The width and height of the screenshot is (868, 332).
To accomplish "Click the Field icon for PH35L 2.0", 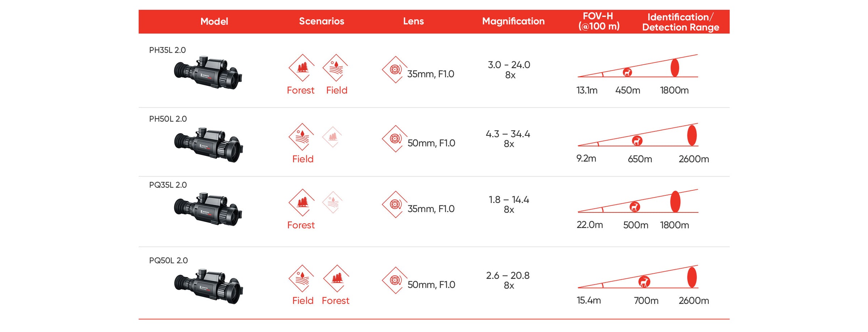I will pyautogui.click(x=335, y=68).
